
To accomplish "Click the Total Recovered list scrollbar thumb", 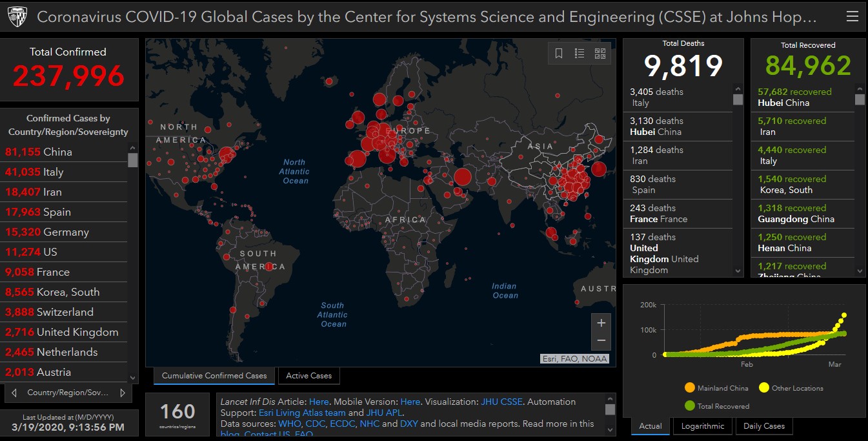I will coord(860,99).
